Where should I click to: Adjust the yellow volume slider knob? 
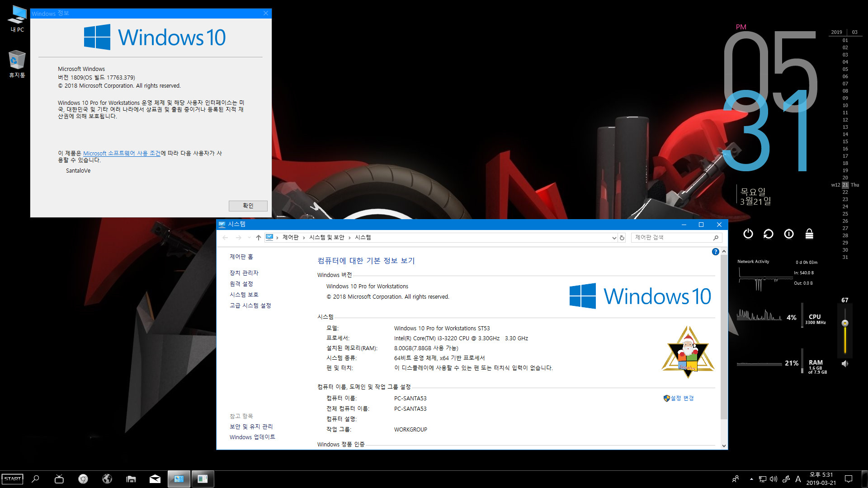coord(844,323)
